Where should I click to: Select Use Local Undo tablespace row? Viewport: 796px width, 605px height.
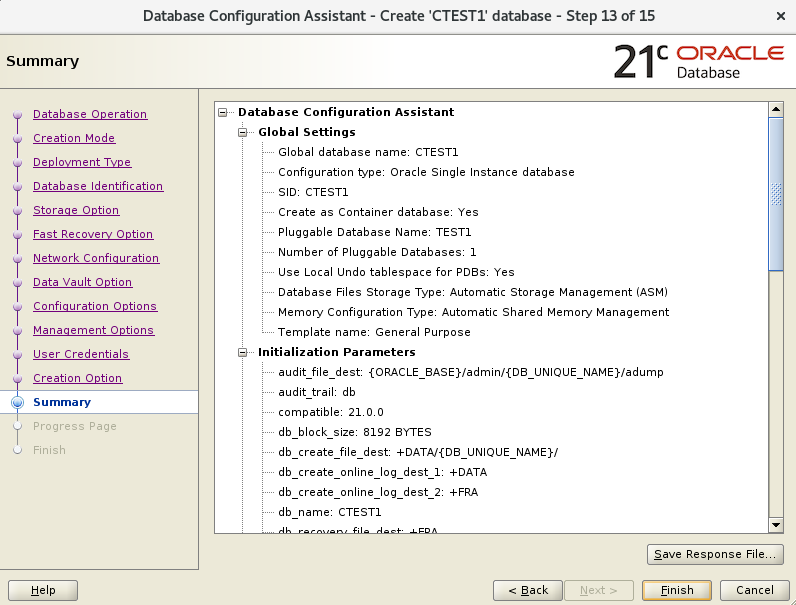396,272
